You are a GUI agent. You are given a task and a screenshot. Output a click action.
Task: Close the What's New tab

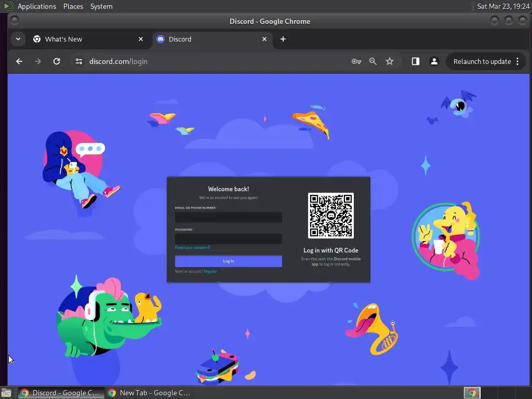click(x=141, y=39)
